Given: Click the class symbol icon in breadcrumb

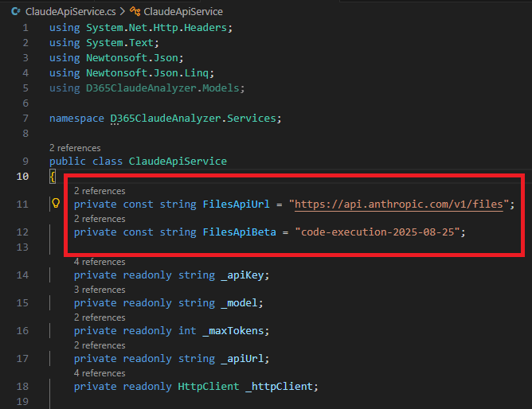Looking at the screenshot, I should click(x=135, y=12).
